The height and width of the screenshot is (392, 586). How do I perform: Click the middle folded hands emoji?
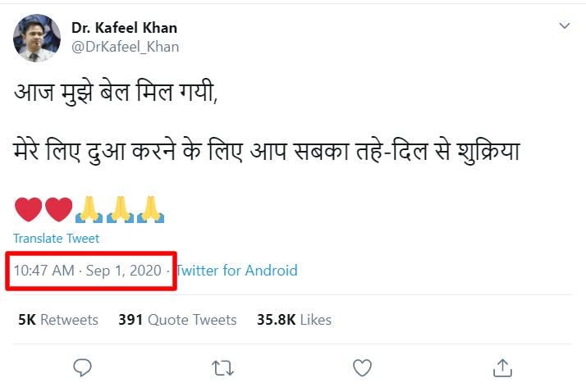pos(120,209)
